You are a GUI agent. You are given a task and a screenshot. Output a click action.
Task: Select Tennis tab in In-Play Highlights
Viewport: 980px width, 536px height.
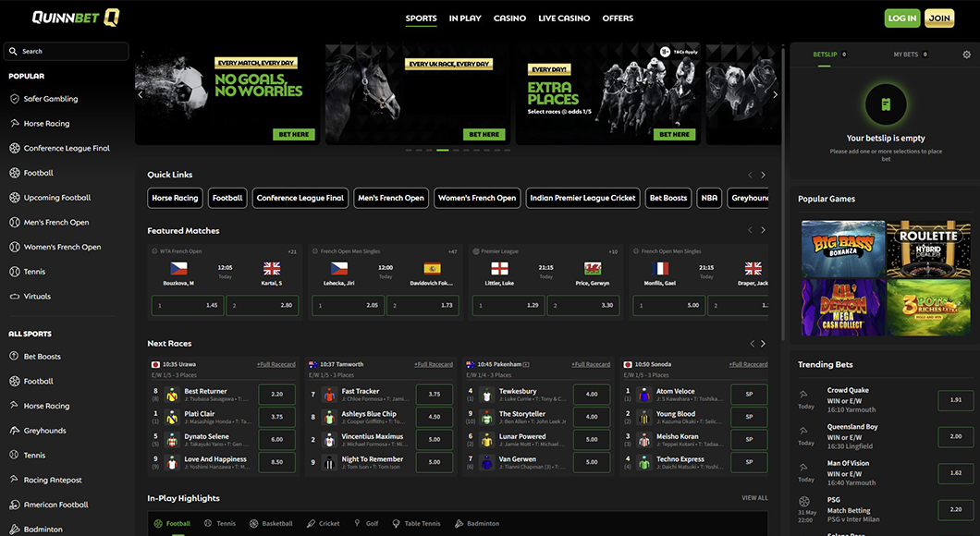point(220,523)
